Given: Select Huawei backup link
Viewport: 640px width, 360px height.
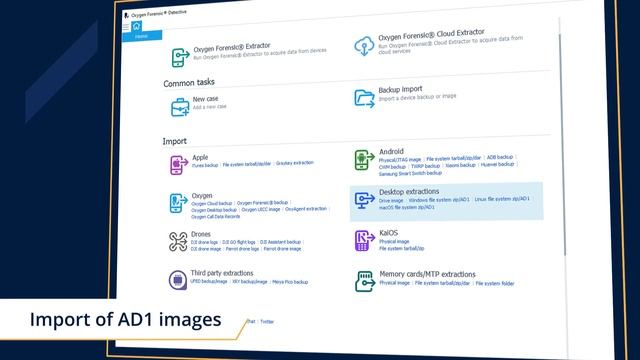Looking at the screenshot, I should tap(497, 164).
